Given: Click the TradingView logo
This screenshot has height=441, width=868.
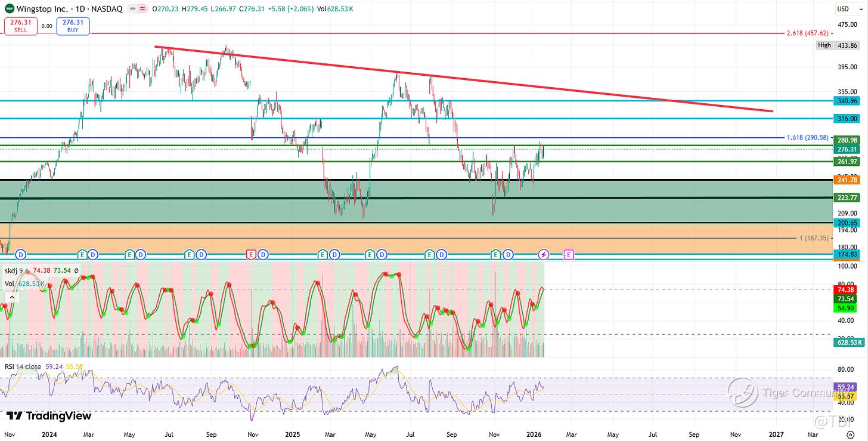Looking at the screenshot, I should (x=49, y=416).
